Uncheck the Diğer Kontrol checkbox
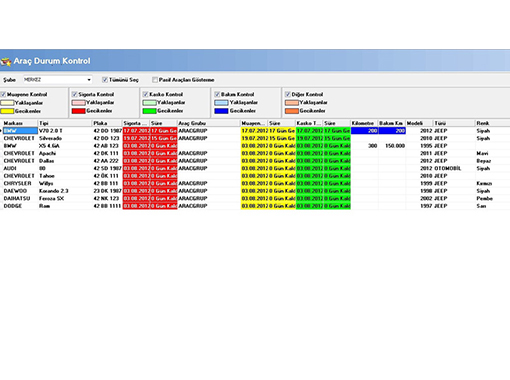The height and width of the screenshot is (380, 510). [288, 94]
